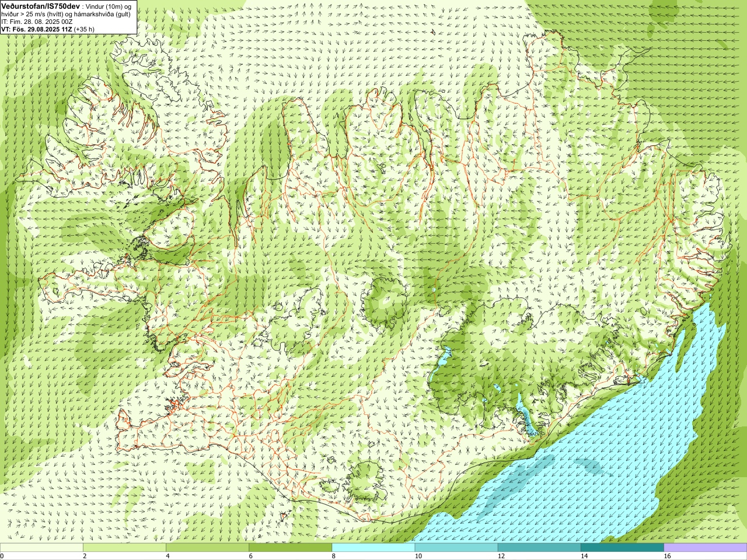Click the '0' label on the wind scale

[x=2, y=556]
